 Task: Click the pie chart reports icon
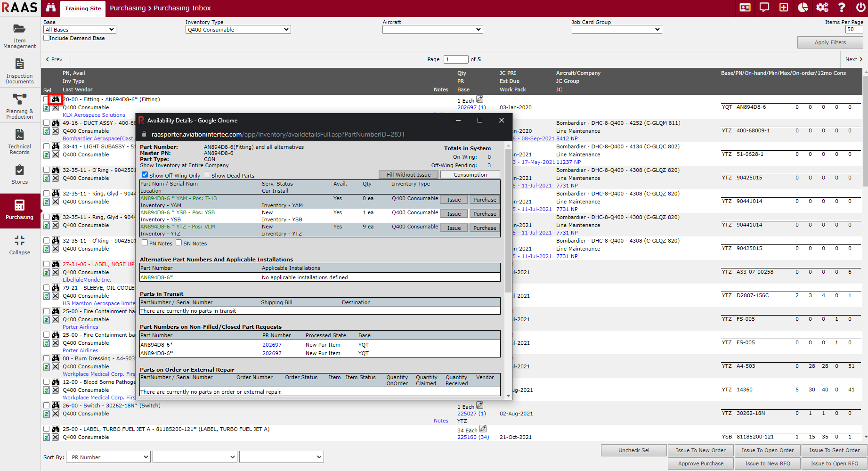[x=803, y=8]
